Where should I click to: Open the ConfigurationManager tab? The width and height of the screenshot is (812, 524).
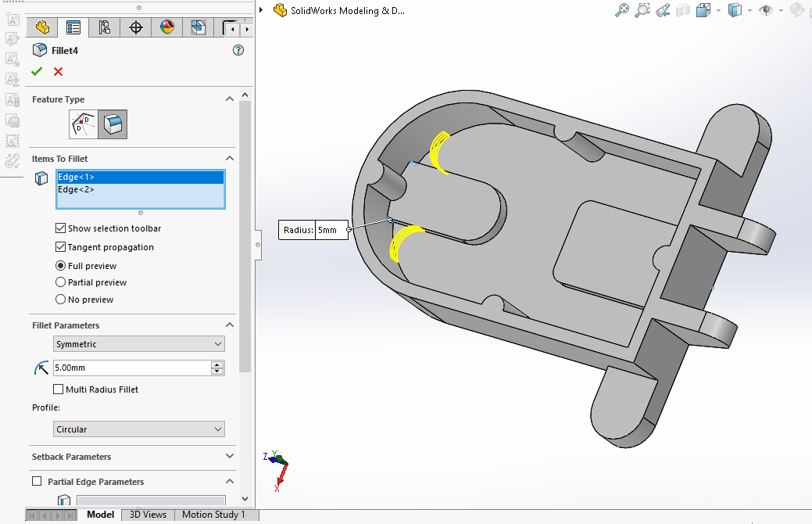coord(104,28)
